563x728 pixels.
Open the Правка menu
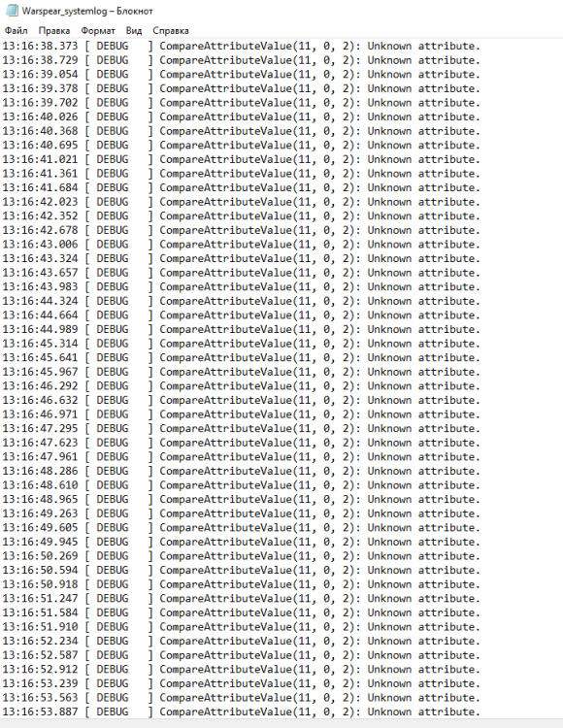point(54,31)
